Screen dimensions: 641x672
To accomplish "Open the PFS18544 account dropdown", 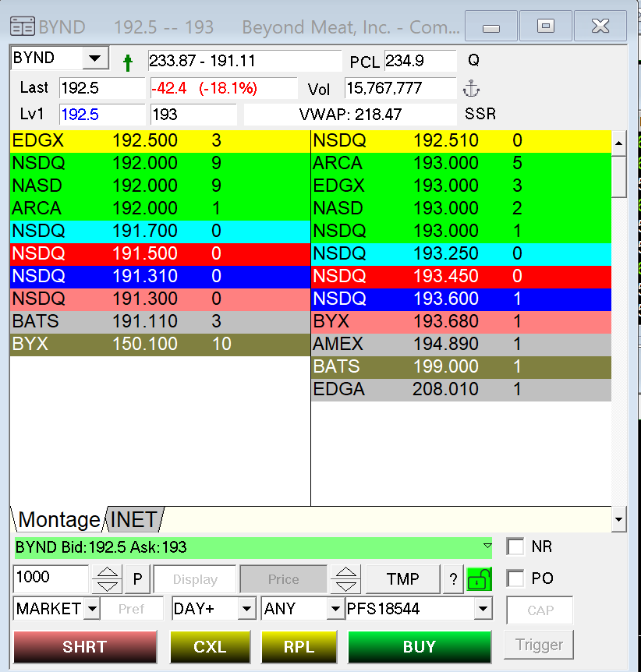I will [x=483, y=609].
